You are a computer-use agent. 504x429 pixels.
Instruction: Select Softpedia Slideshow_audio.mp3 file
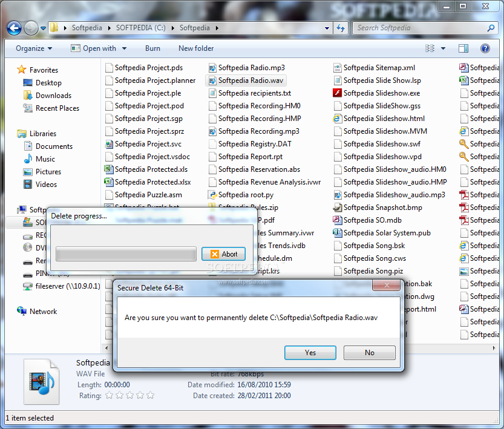(x=389, y=195)
